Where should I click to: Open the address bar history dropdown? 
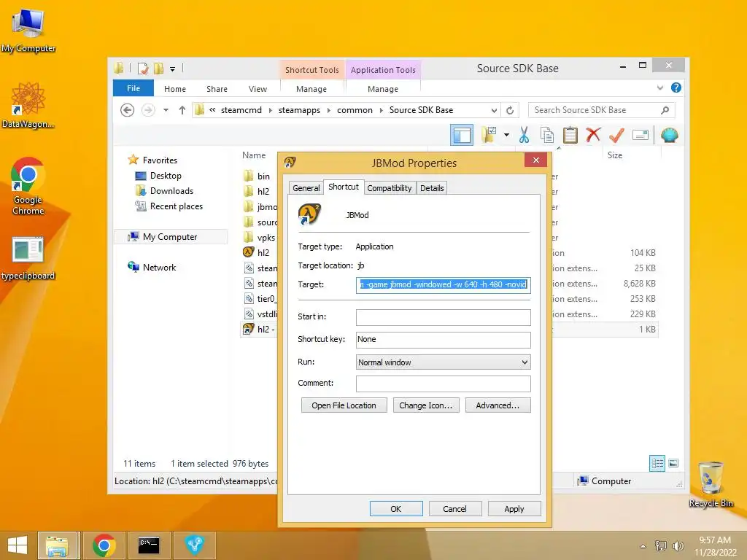coord(494,110)
